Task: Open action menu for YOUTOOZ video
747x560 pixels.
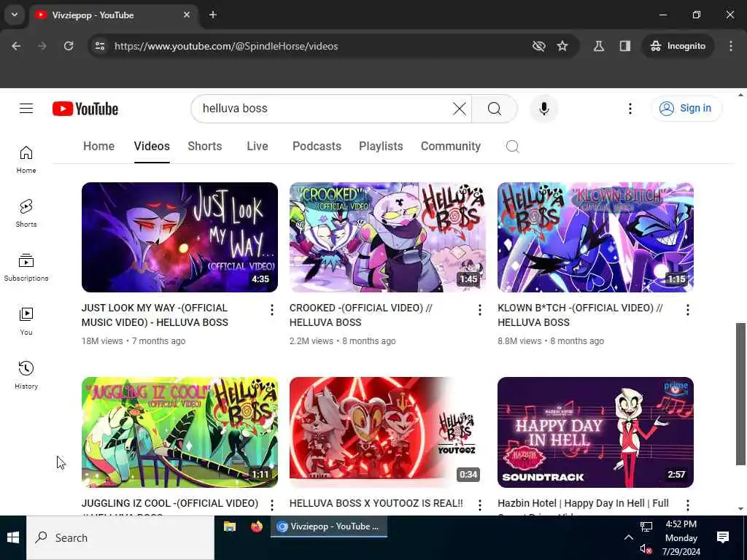Action: [x=480, y=505]
